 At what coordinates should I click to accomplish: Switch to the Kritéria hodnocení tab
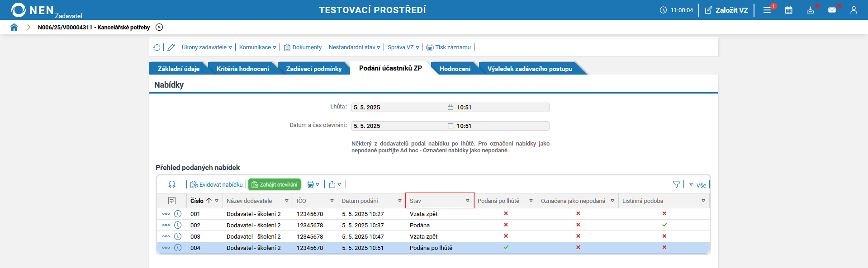pos(243,69)
